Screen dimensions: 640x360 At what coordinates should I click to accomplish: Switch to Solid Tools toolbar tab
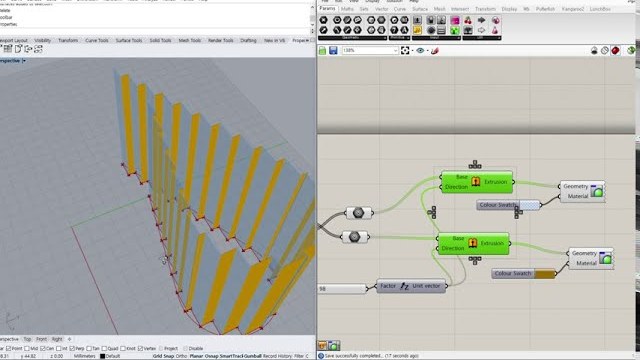(x=160, y=40)
